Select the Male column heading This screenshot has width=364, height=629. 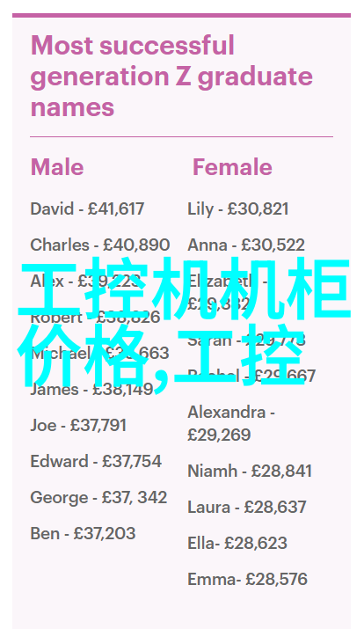pos(57,167)
